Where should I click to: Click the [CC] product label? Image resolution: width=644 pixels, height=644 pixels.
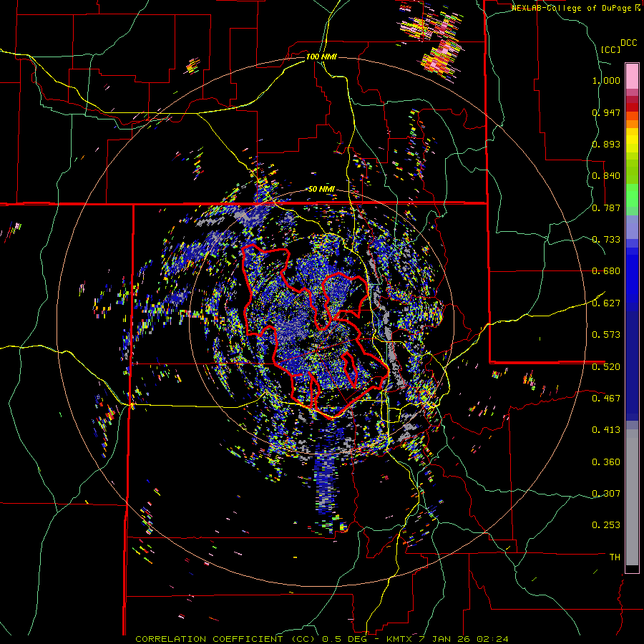point(611,49)
